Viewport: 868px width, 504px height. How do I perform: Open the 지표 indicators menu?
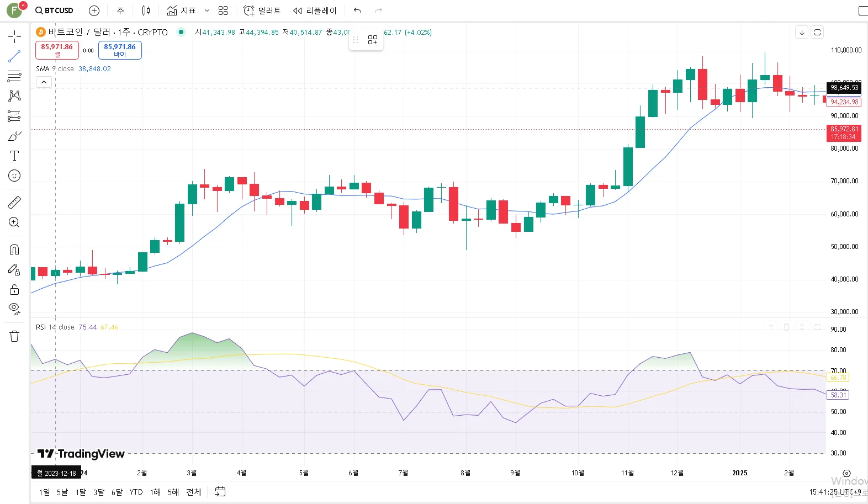[182, 10]
